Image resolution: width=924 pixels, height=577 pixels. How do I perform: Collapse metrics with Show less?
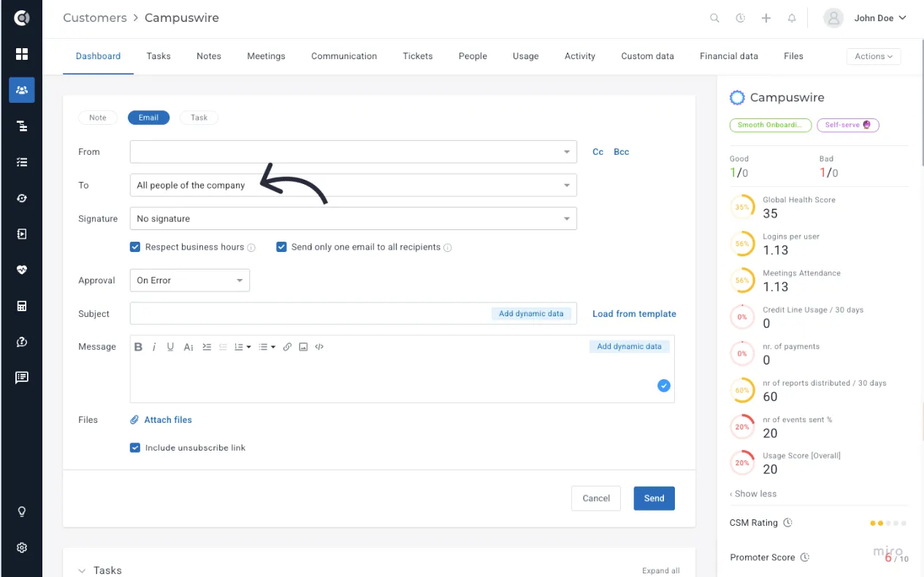pyautogui.click(x=753, y=494)
